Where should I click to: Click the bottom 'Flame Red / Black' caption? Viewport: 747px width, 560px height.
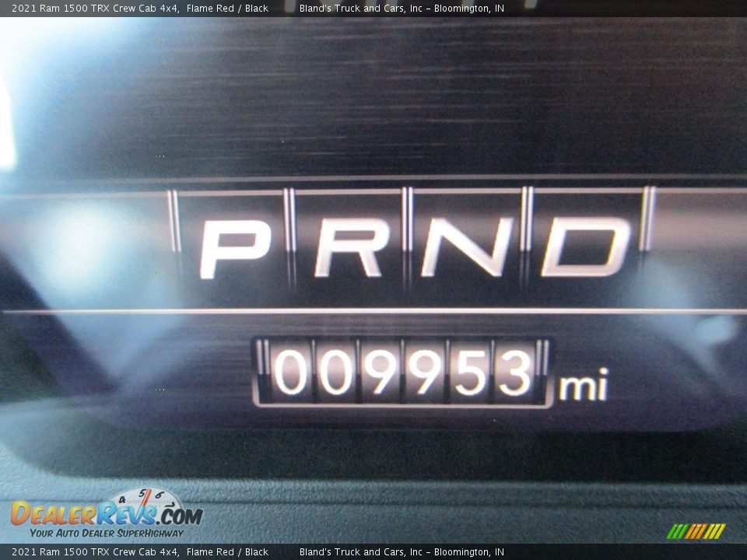coord(227,552)
